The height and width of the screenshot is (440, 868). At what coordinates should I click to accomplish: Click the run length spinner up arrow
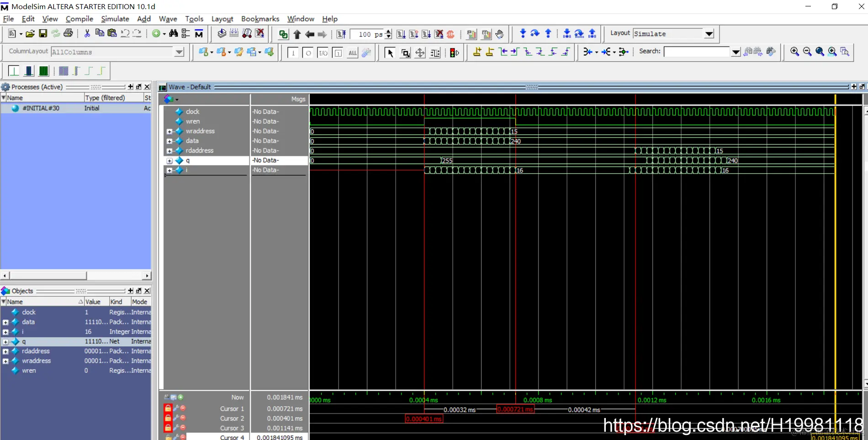click(x=388, y=32)
